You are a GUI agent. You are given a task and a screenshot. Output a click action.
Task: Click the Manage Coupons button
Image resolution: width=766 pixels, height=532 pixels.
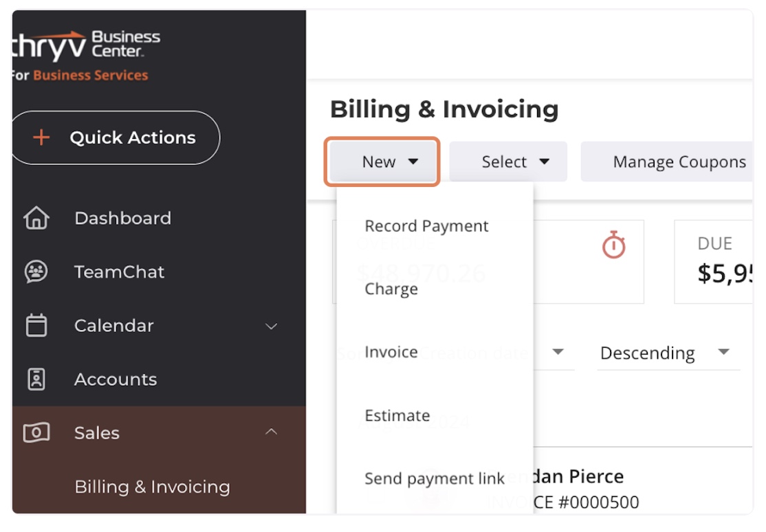pos(679,162)
